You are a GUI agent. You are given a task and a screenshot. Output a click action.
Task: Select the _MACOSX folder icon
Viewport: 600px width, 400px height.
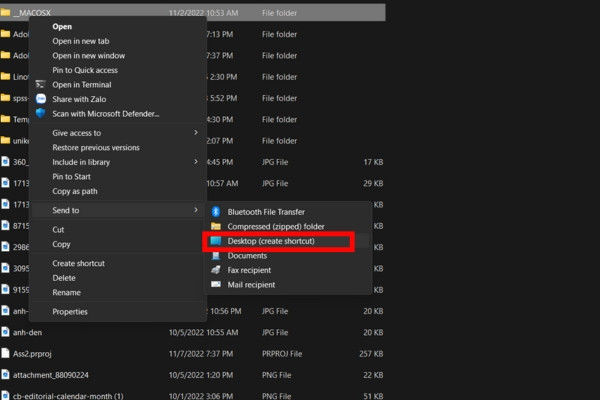(x=5, y=13)
